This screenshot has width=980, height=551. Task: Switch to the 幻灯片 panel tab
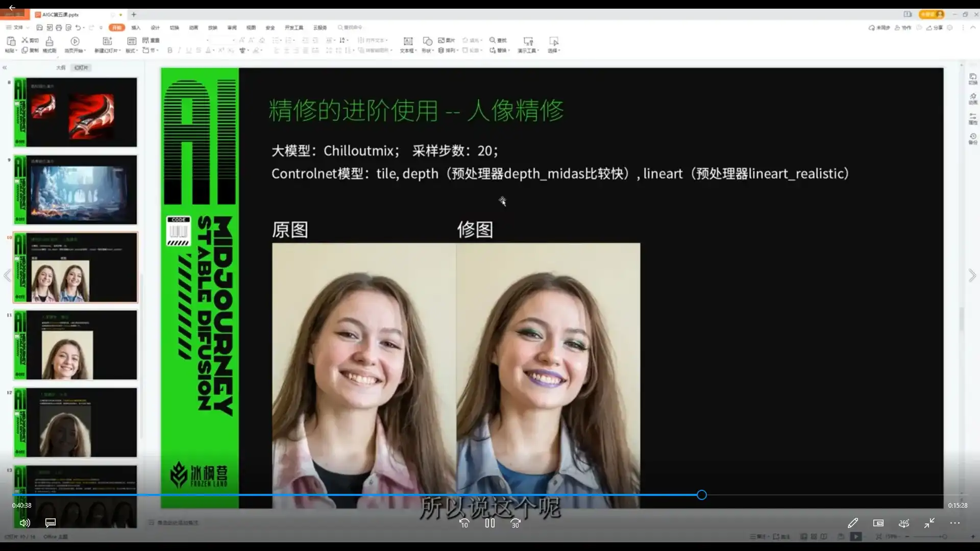(81, 67)
